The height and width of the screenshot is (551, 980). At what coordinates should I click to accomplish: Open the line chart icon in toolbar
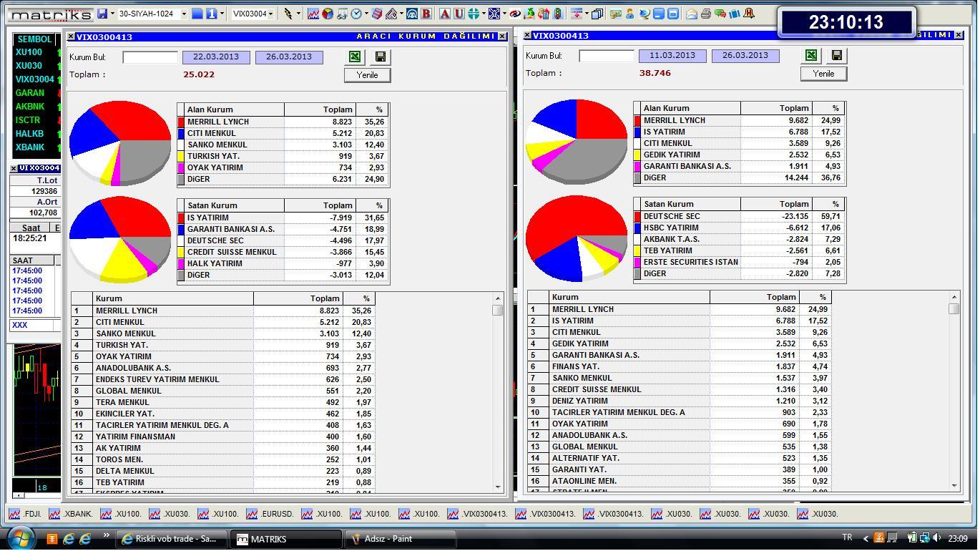[313, 14]
